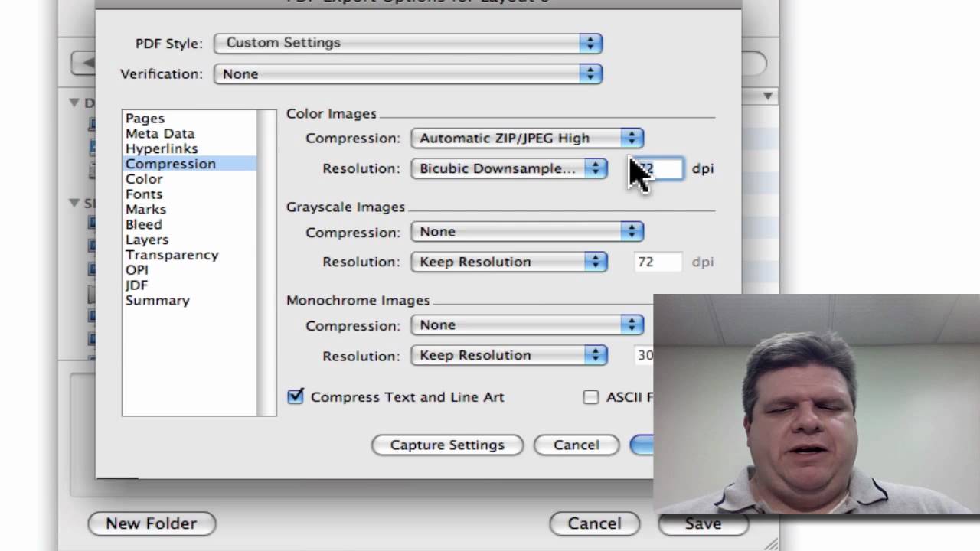Screen dimensions: 980x551
Task: Click the Color Images dpi input field
Action: (658, 168)
